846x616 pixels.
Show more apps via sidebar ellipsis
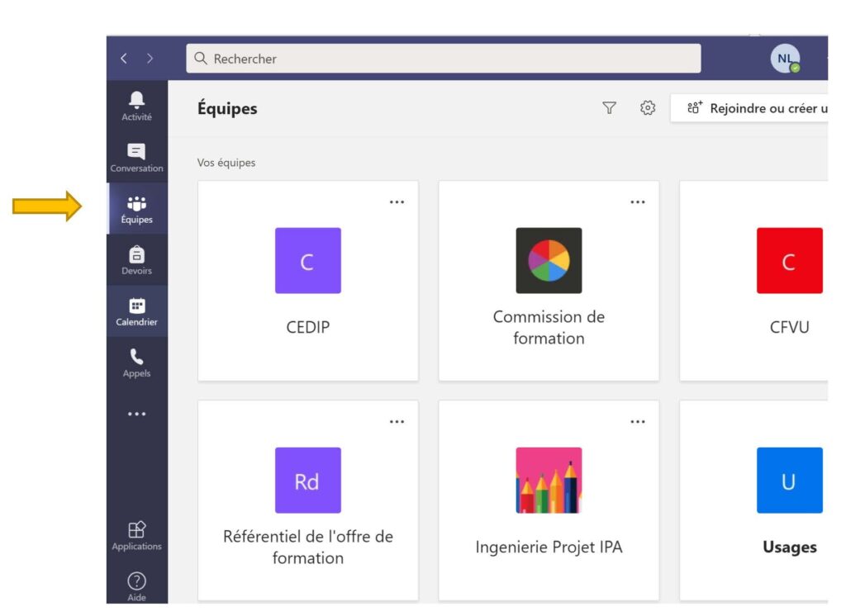pyautogui.click(x=136, y=414)
